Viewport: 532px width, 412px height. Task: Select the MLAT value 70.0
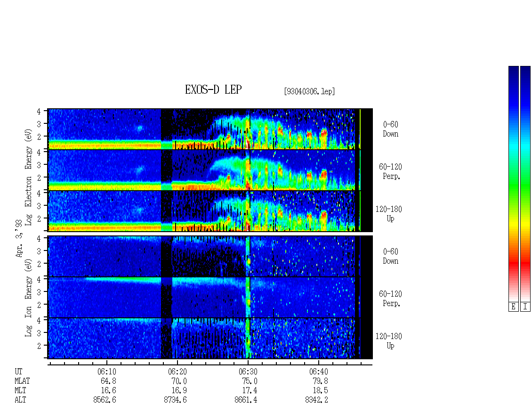point(179,381)
